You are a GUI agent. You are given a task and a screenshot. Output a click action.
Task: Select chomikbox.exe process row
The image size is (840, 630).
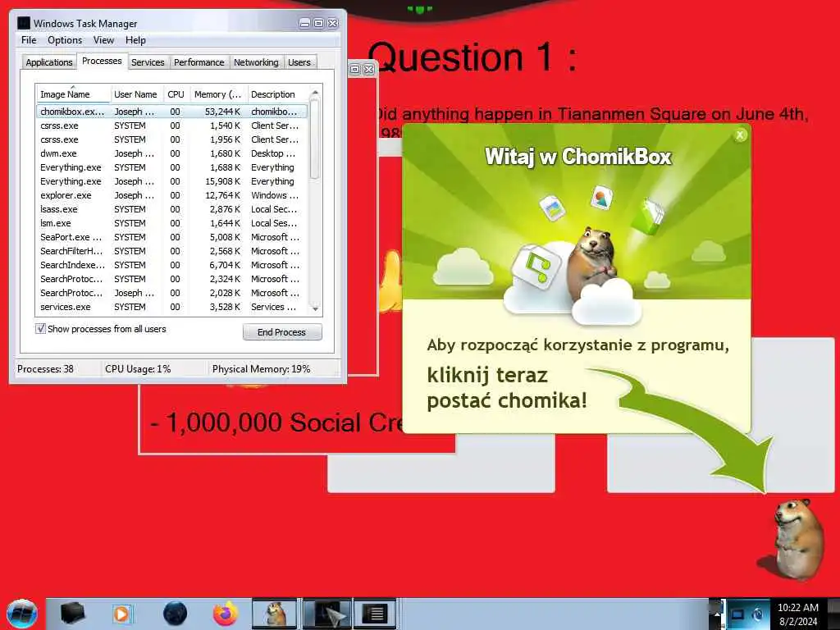[x=172, y=112]
